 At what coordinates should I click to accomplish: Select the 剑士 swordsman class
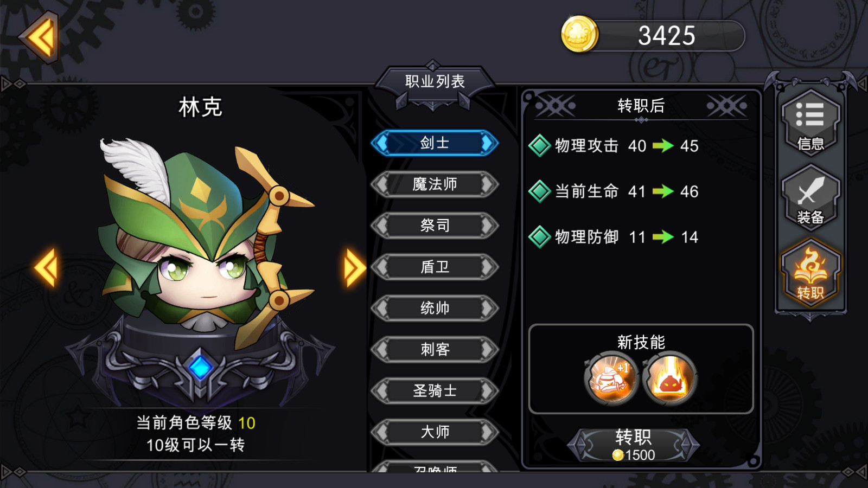[435, 143]
